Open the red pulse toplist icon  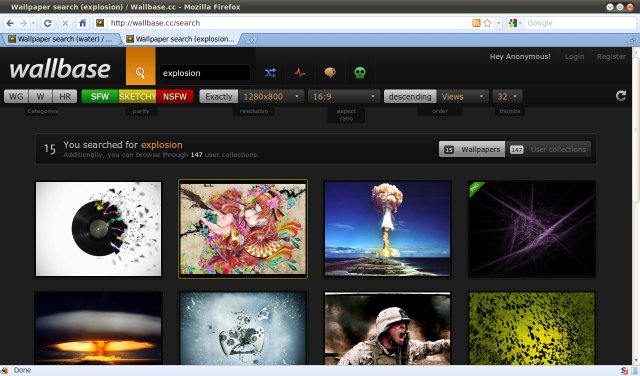click(300, 73)
